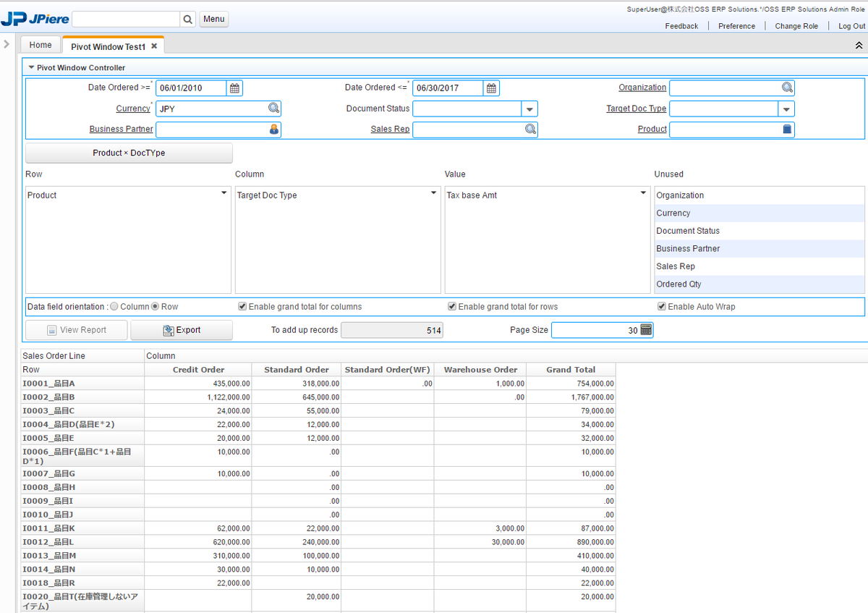Open the Menu button
The width and height of the screenshot is (868, 613).
point(213,20)
